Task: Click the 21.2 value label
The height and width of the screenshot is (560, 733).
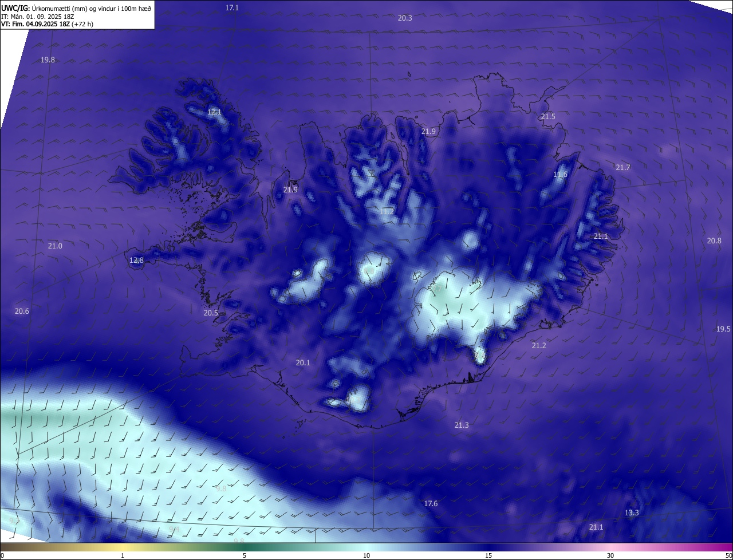Action: 539,346
